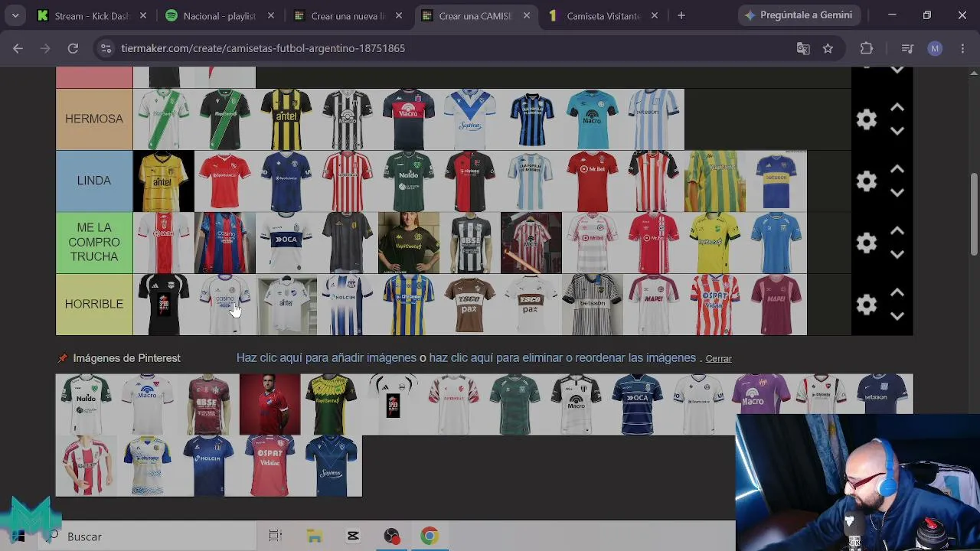
Task: Open settings gear for ME LA COMPRO TRUCHA tier
Action: coord(867,243)
